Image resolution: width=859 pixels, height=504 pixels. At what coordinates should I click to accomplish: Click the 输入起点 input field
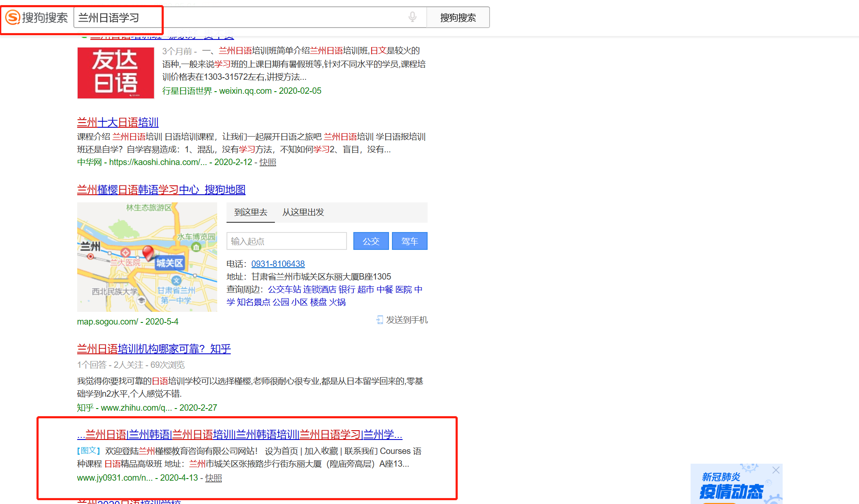[x=287, y=241]
